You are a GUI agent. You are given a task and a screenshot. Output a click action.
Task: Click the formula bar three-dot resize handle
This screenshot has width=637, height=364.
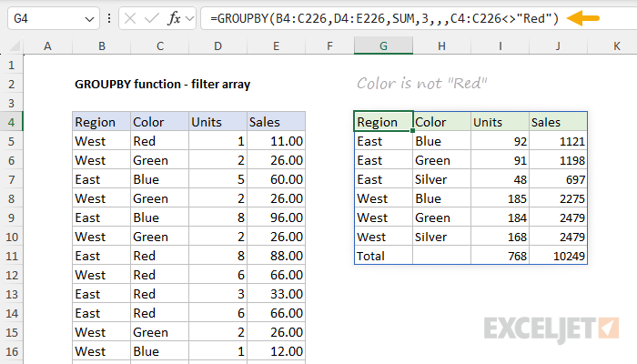pyautogui.click(x=109, y=18)
